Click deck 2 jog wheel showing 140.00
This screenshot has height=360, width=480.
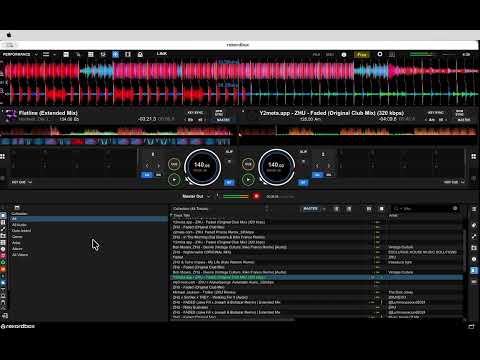276,167
